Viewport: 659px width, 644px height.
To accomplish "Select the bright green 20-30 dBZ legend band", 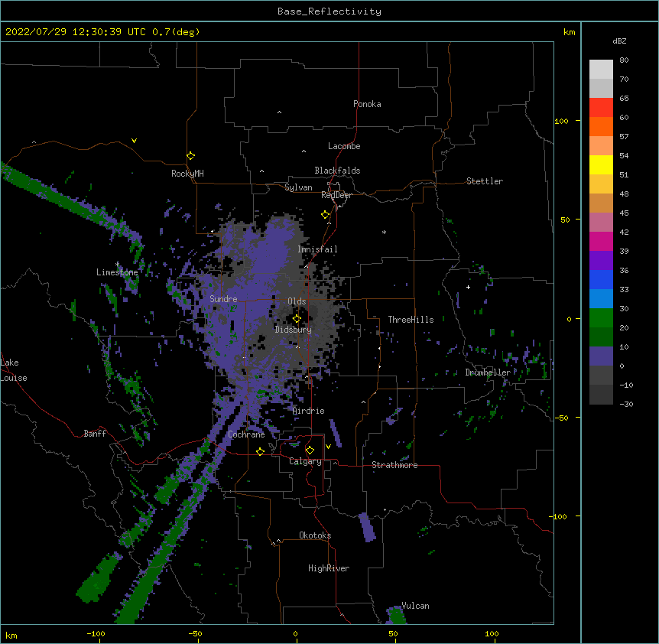I will coord(601,318).
